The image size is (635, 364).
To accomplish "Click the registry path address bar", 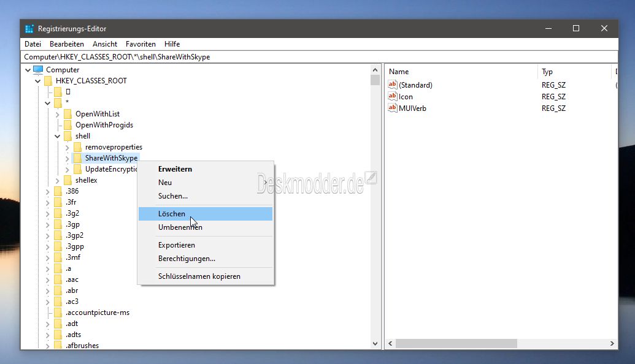I will pyautogui.click(x=319, y=57).
